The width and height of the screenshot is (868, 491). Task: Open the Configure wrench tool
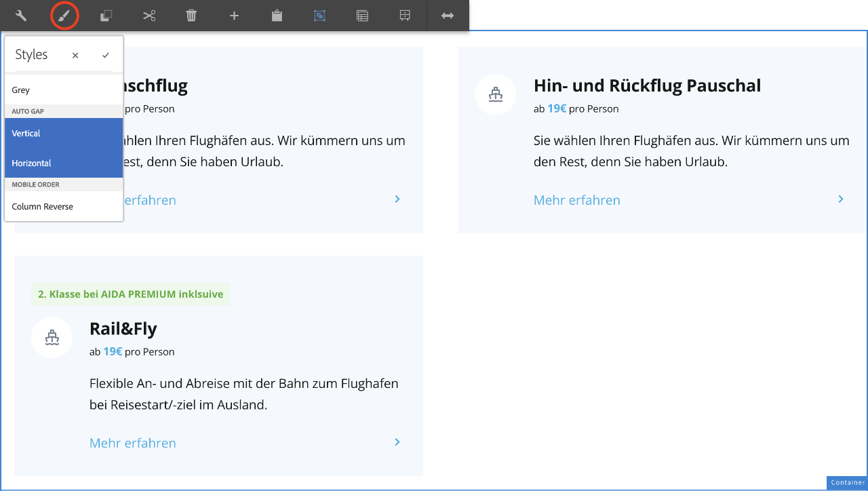21,16
